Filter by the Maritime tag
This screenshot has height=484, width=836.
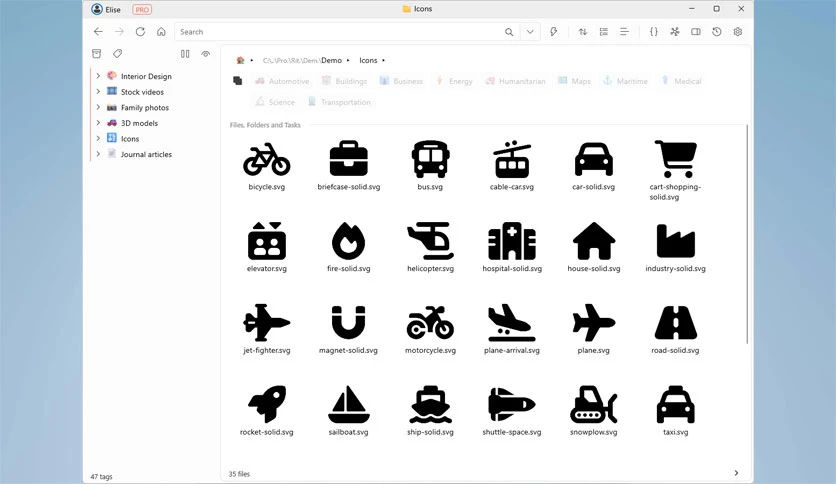pos(625,81)
